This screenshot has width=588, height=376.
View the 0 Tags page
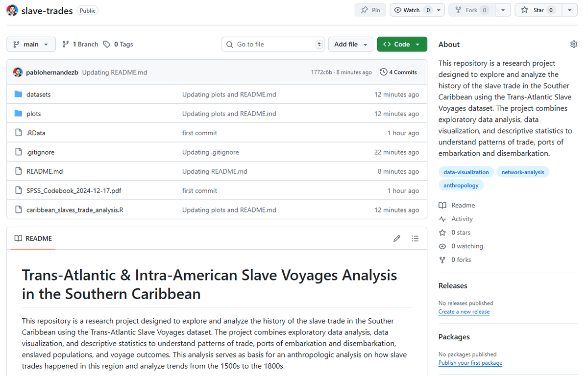tap(118, 44)
